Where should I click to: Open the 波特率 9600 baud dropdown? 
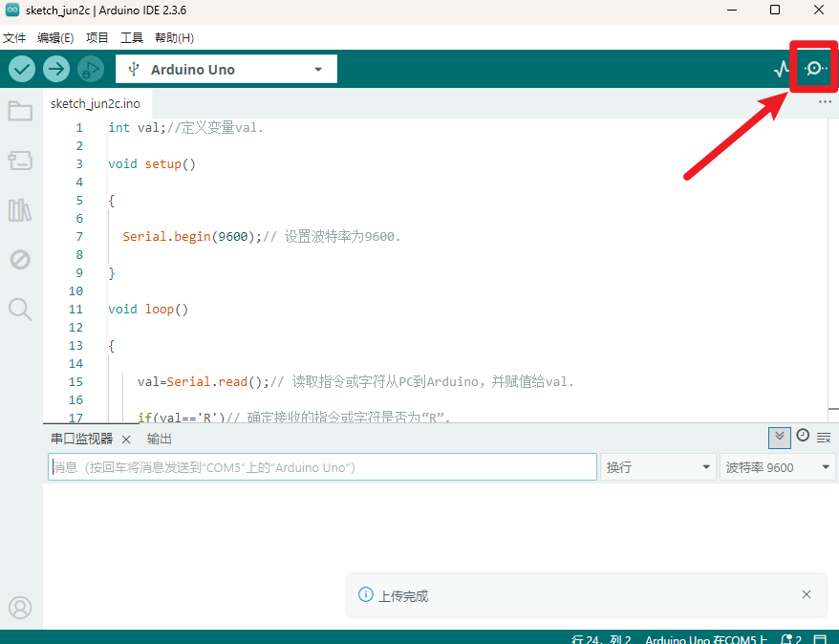pos(778,467)
